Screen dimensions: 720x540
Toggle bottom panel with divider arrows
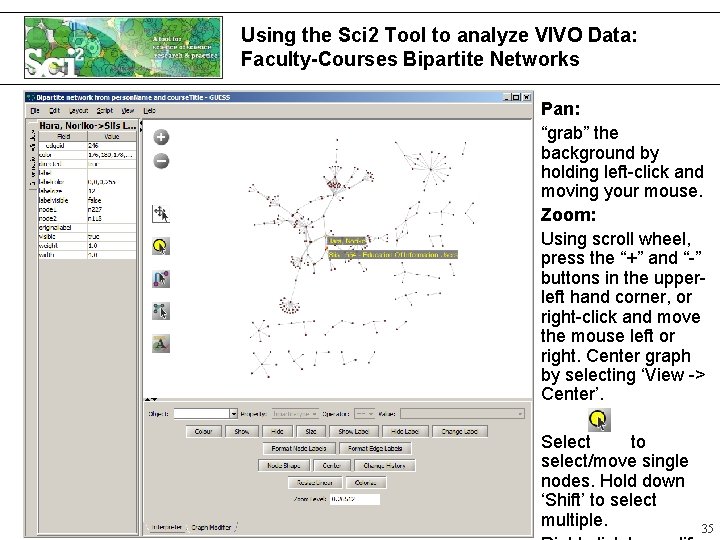tap(152, 399)
